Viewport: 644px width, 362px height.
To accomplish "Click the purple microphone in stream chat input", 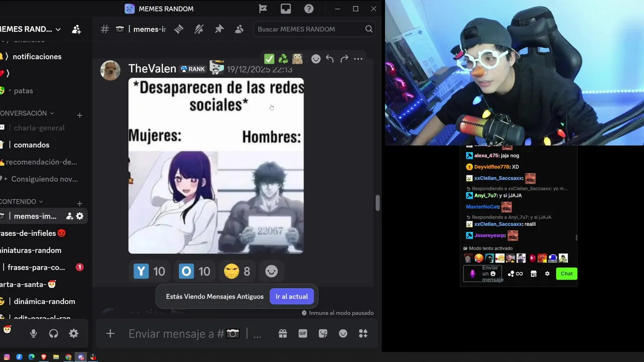I will [x=472, y=274].
